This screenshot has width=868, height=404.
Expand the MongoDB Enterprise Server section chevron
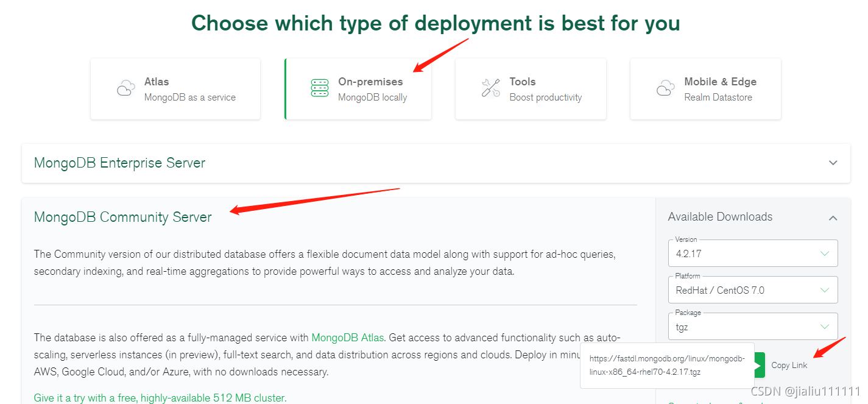click(833, 163)
